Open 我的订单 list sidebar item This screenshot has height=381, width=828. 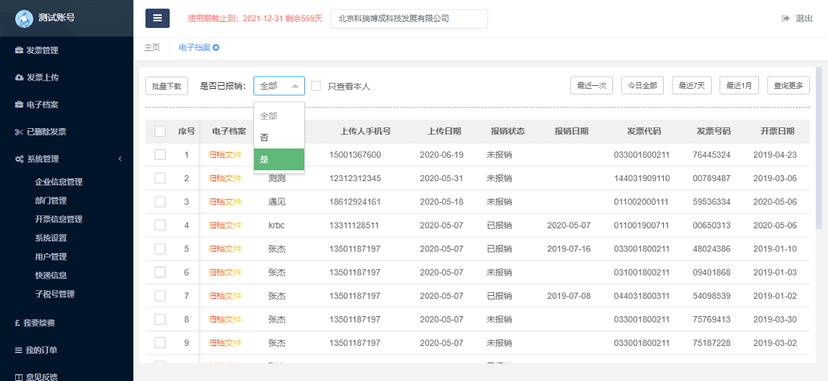point(36,350)
